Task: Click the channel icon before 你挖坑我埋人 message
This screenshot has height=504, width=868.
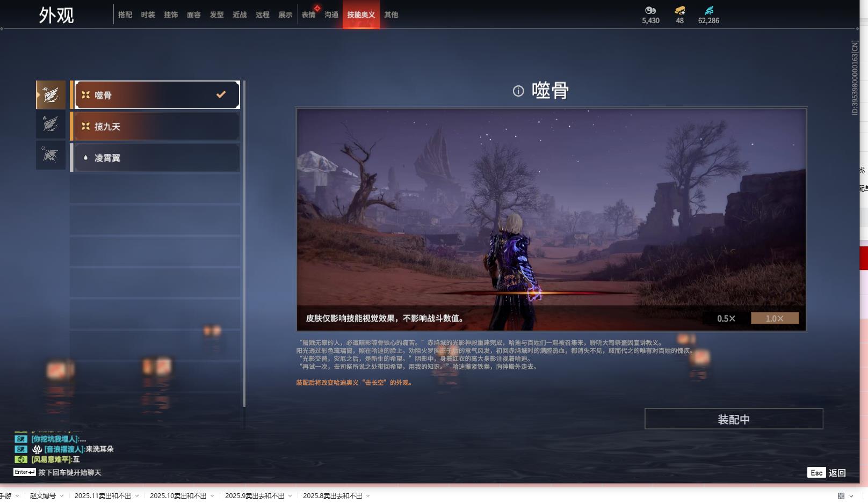Action: click(x=21, y=439)
